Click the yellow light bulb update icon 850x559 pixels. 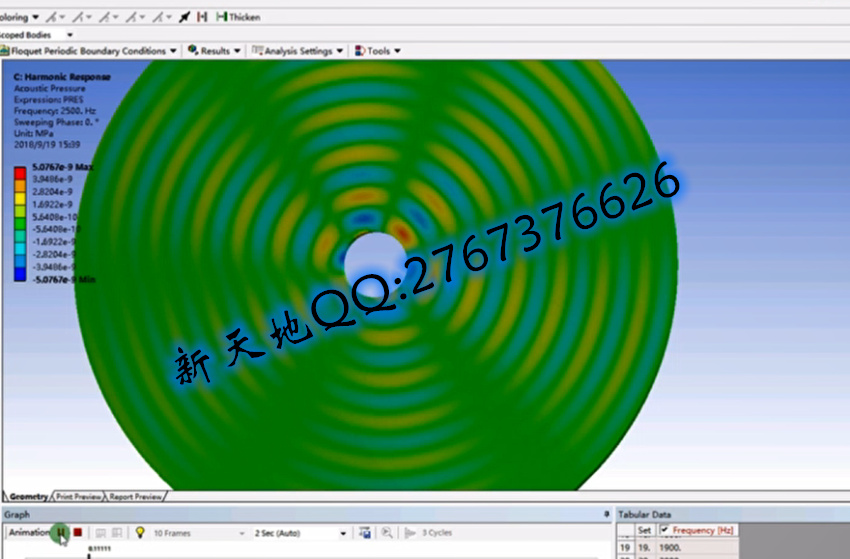coord(140,532)
